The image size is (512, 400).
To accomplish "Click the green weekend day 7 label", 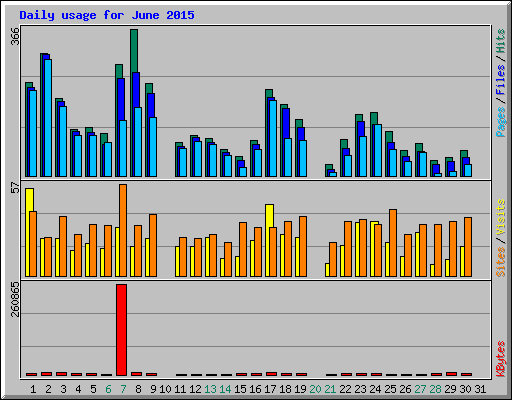I will point(123,389).
